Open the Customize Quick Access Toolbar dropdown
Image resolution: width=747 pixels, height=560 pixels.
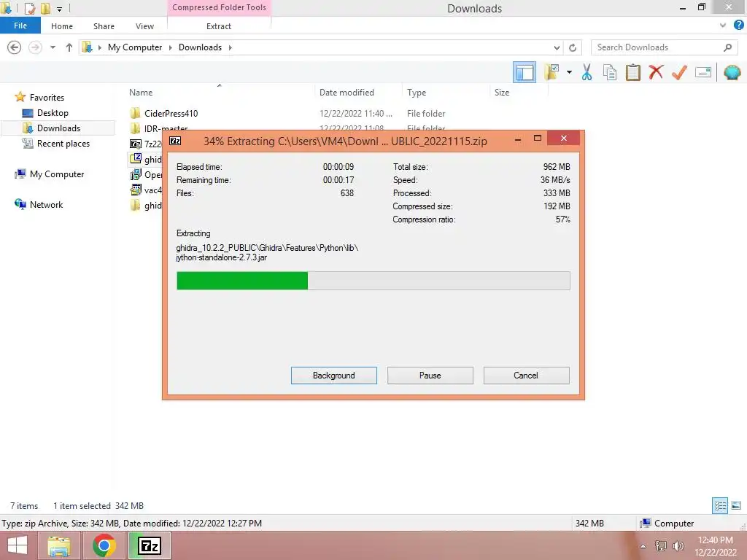[x=59, y=9]
